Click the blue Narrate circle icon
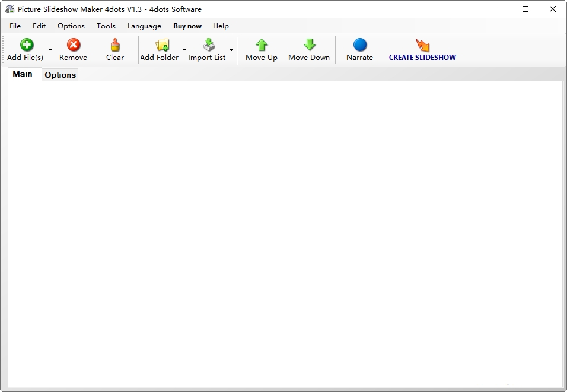 click(x=360, y=45)
